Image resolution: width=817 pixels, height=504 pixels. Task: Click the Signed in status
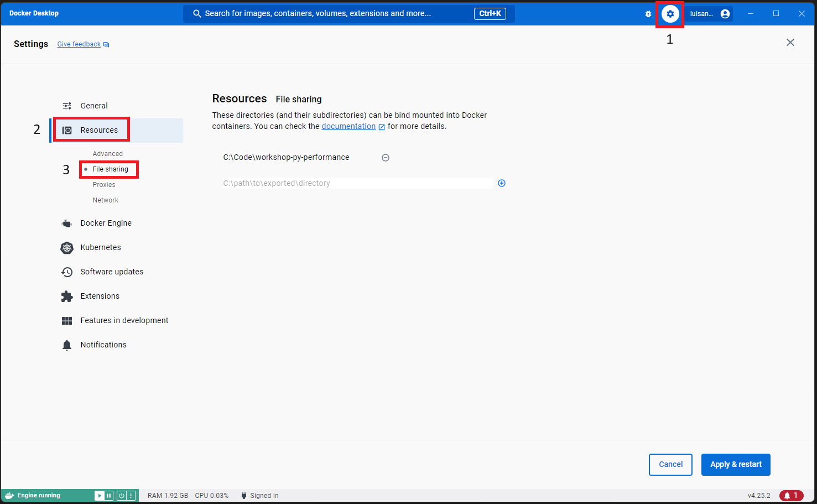[259, 496]
